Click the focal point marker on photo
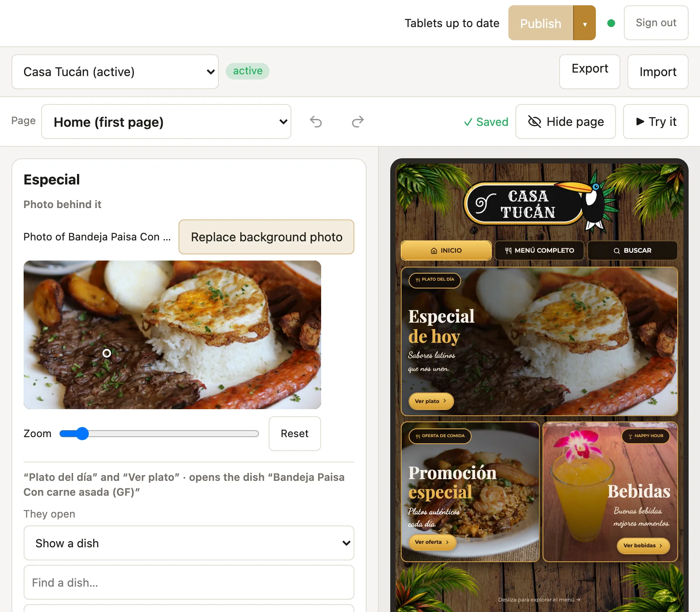The image size is (700, 612). [107, 353]
